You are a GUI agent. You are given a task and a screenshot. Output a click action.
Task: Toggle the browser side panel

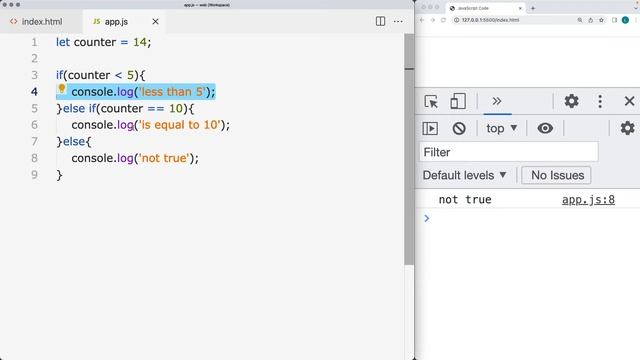pyautogui.click(x=614, y=20)
